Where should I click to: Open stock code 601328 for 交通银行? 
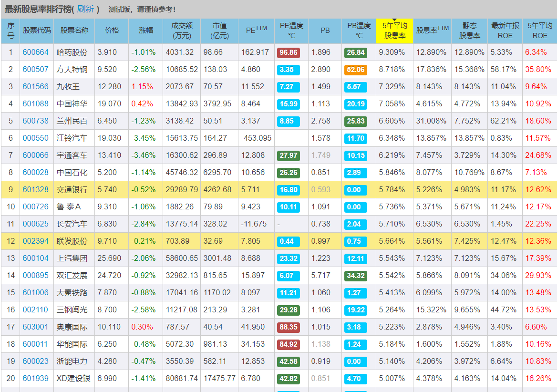[x=36, y=190]
